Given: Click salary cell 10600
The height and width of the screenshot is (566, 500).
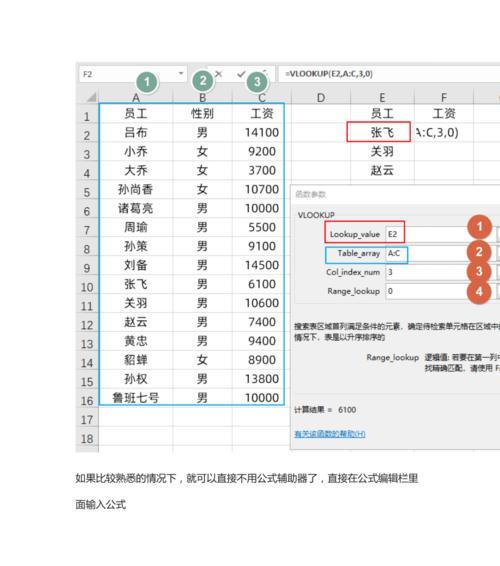Looking at the screenshot, I should 262,303.
